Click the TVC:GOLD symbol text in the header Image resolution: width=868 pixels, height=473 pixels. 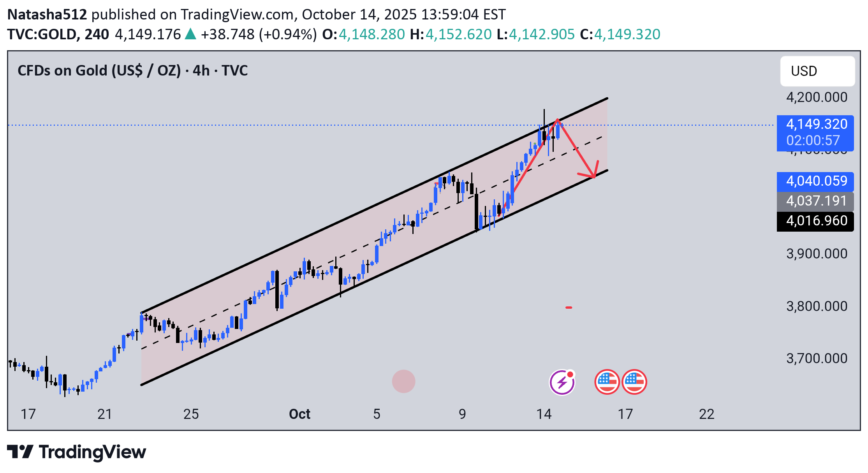coord(42,34)
